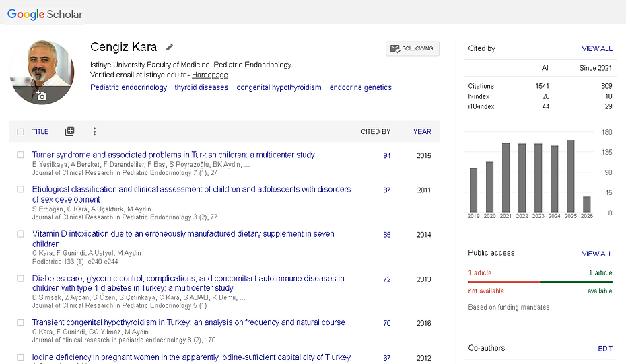Screen dimensions: 626x364
Task: Open Iodine deficiency in pregnant women article
Action: (191, 357)
